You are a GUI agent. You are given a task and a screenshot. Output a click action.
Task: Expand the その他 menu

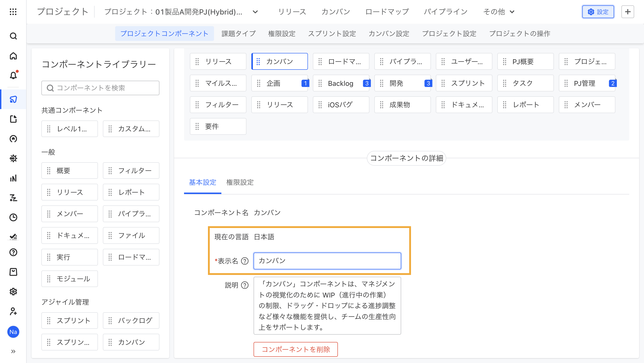coord(499,12)
